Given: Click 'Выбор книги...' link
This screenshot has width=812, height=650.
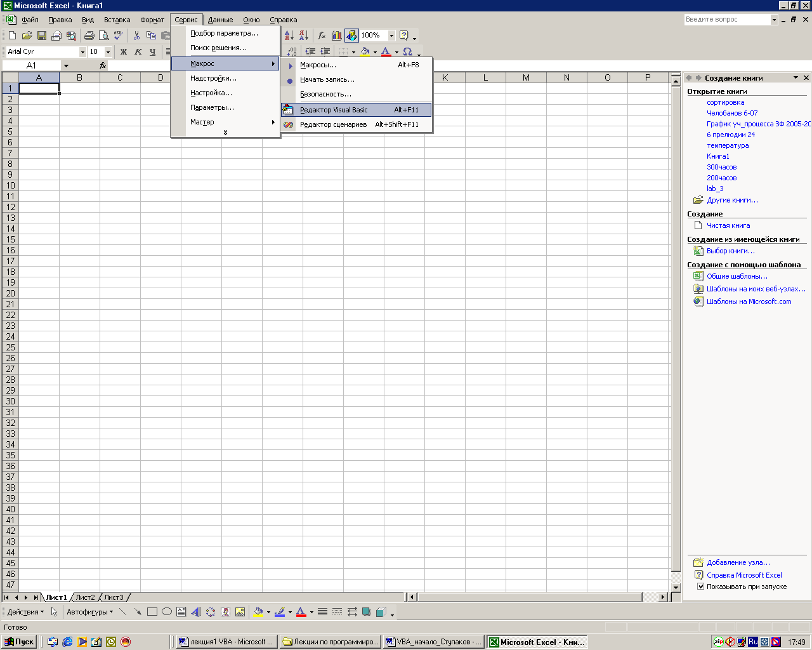Looking at the screenshot, I should 731,251.
